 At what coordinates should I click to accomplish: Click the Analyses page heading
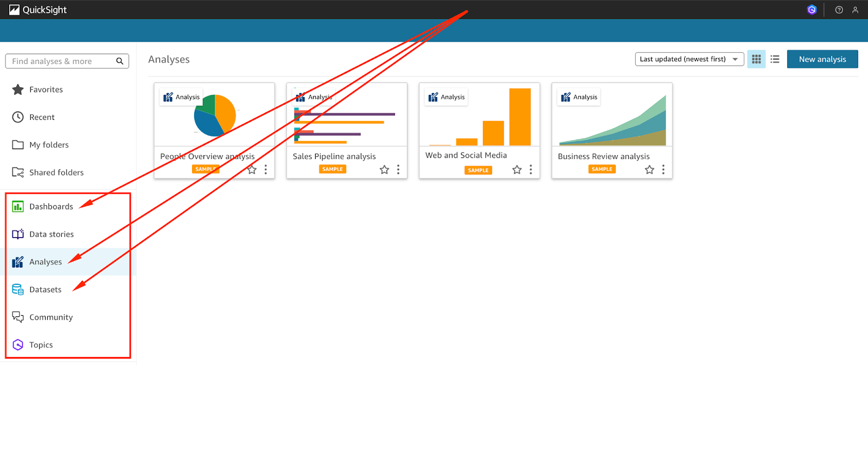click(169, 59)
